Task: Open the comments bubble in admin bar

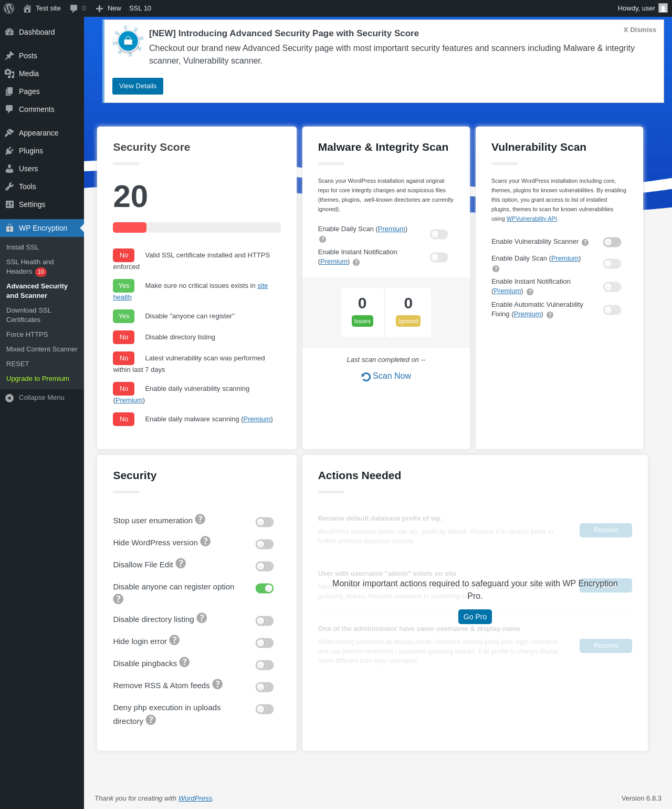Action: [x=74, y=8]
